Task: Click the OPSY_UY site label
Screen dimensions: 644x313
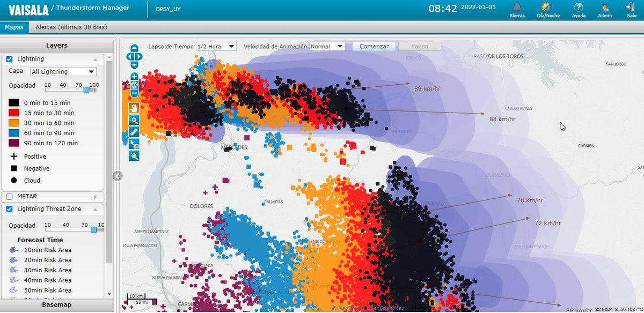Action: (168, 9)
